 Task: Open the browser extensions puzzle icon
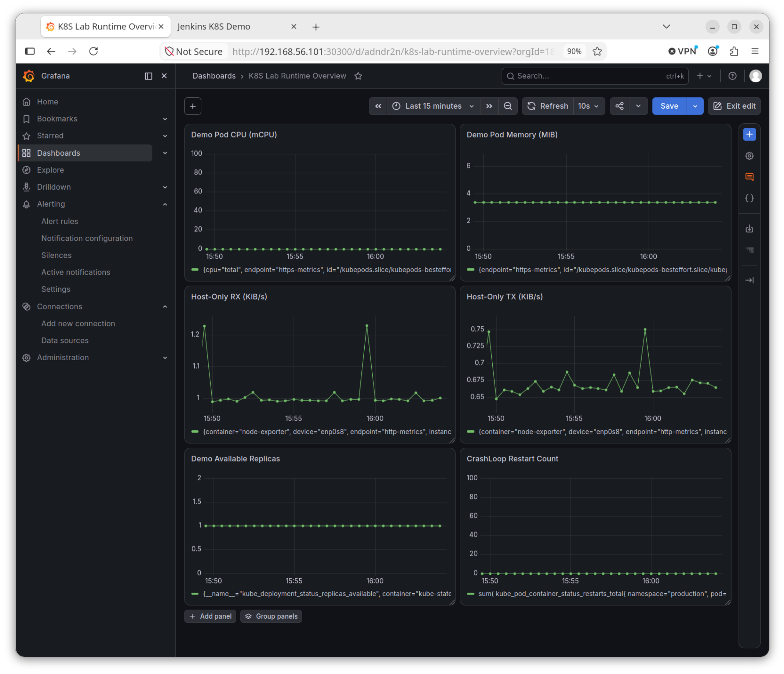(734, 52)
